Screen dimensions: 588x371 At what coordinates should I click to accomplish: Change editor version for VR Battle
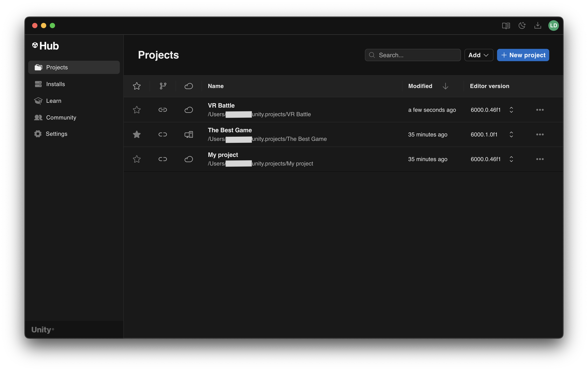click(x=511, y=110)
